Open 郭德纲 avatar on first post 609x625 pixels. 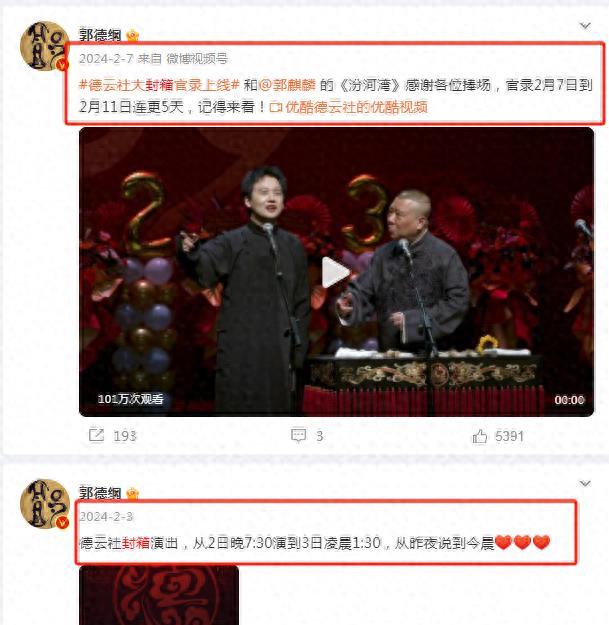[x=45, y=46]
